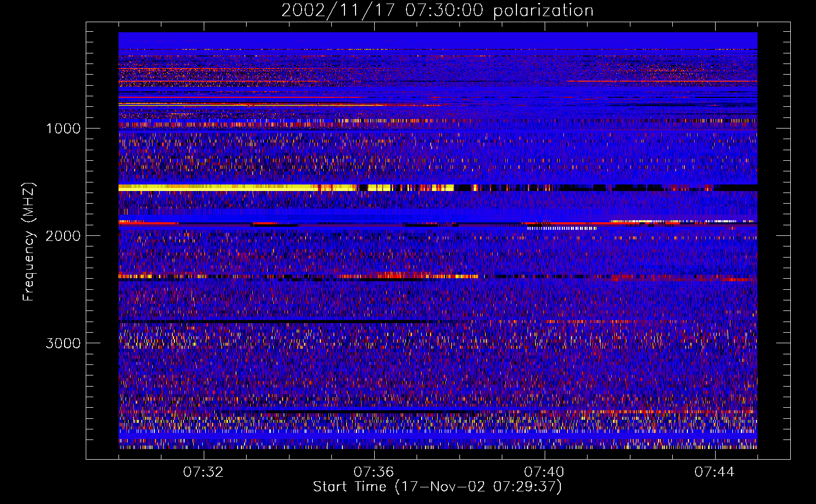Click the 3000 frequency tick label
This screenshot has width=816, height=504.
click(63, 343)
